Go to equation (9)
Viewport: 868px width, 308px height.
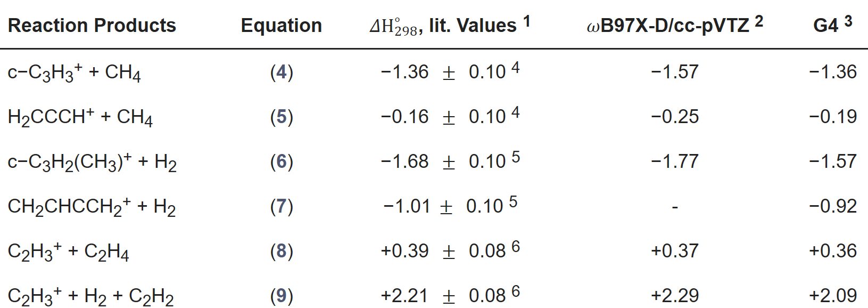pos(282,296)
